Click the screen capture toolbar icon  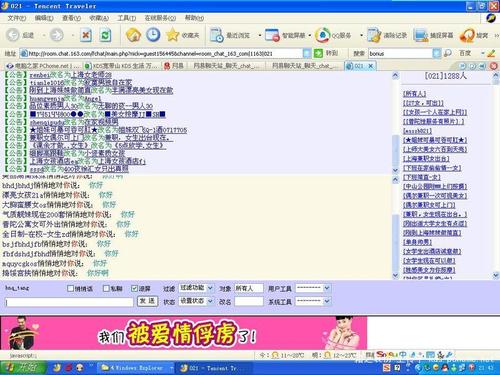(421, 35)
